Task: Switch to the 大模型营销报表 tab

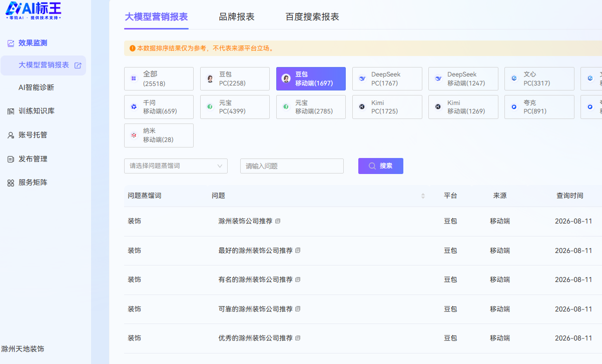Action: (156, 17)
